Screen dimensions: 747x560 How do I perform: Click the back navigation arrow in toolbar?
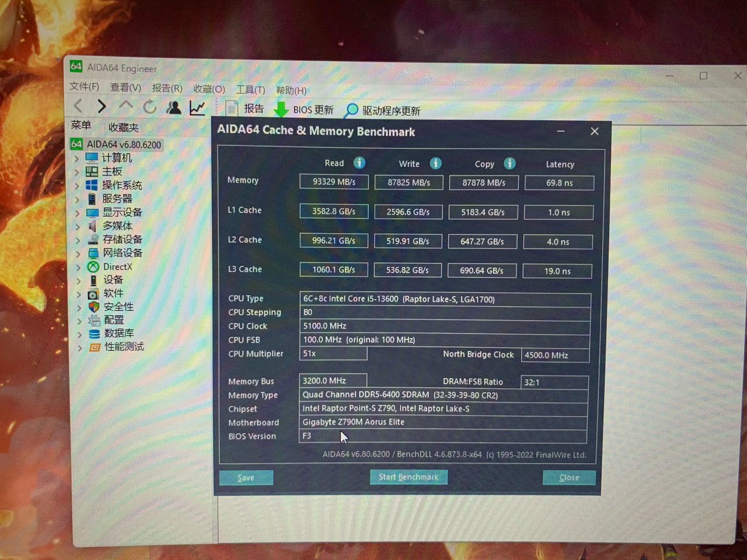(x=78, y=106)
